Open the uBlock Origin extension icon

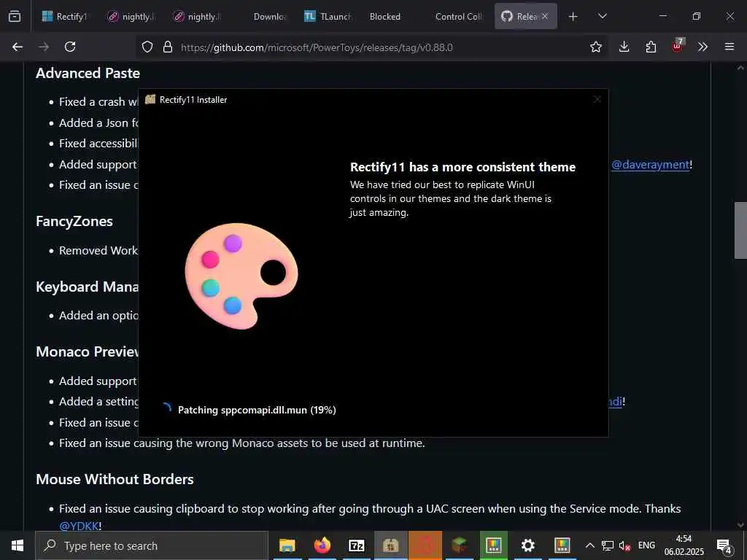point(678,46)
